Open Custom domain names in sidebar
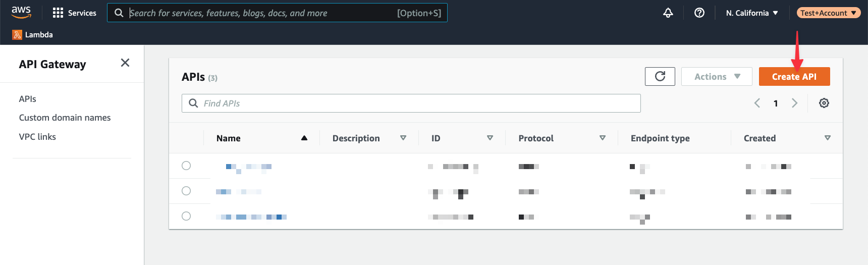 click(65, 118)
